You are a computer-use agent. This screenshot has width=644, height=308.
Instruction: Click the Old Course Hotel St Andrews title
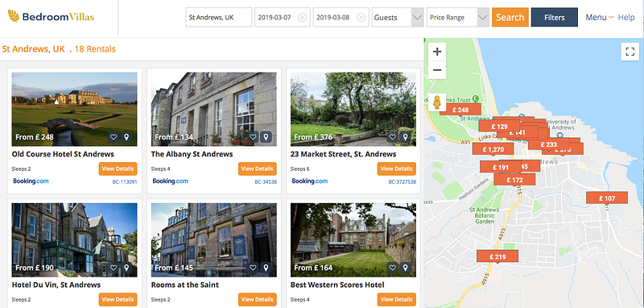[63, 154]
